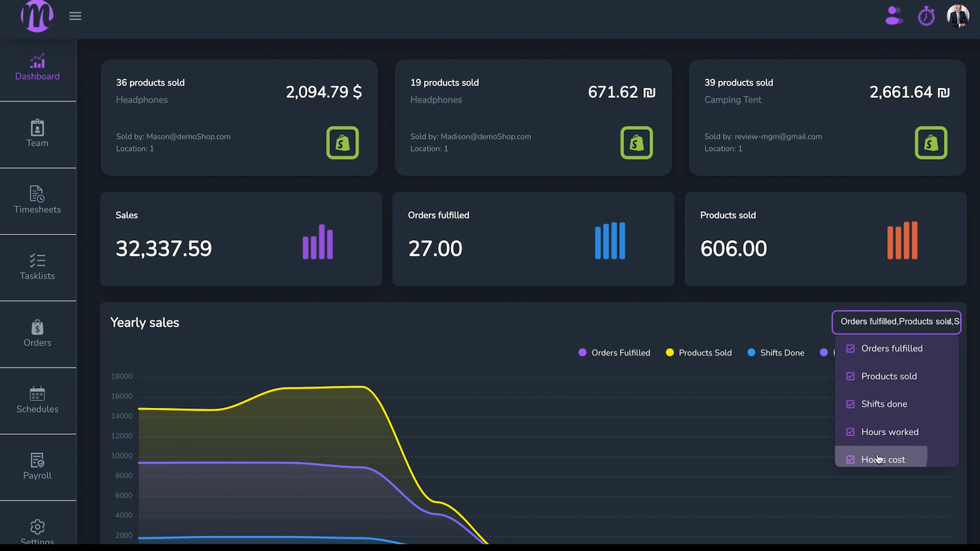Click the Camping Tent product name
This screenshot has height=551, width=980.
[x=733, y=100]
